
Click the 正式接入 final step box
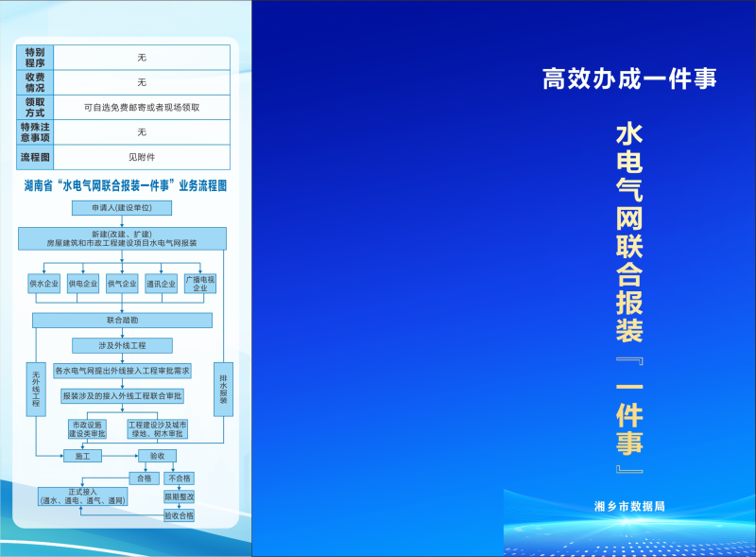coord(82,496)
